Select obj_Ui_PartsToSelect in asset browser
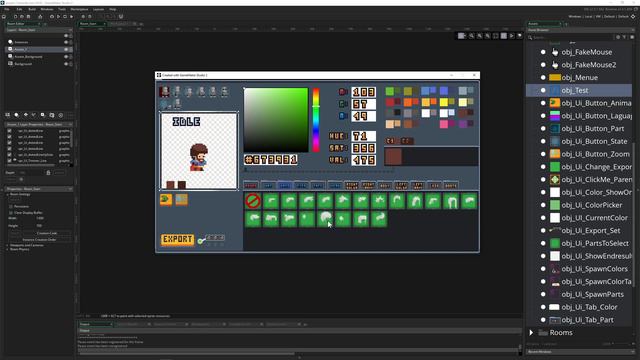Screen dimensions: 640x360 click(595, 243)
